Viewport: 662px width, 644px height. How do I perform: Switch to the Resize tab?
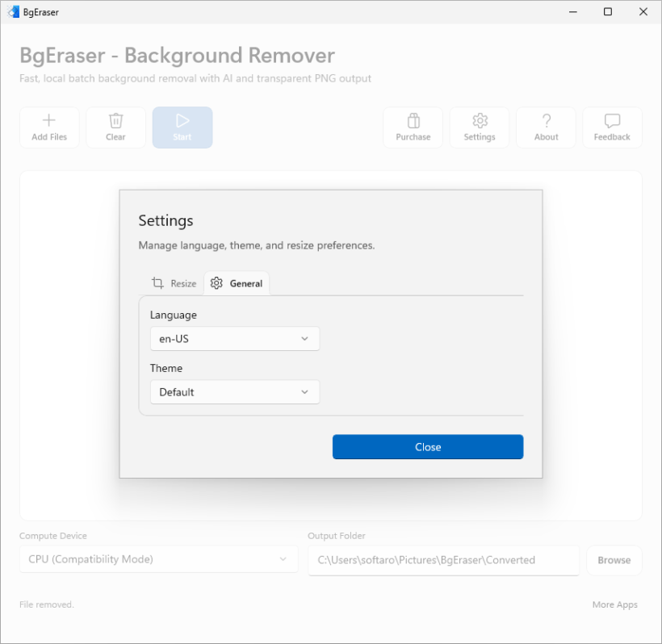pyautogui.click(x=174, y=283)
